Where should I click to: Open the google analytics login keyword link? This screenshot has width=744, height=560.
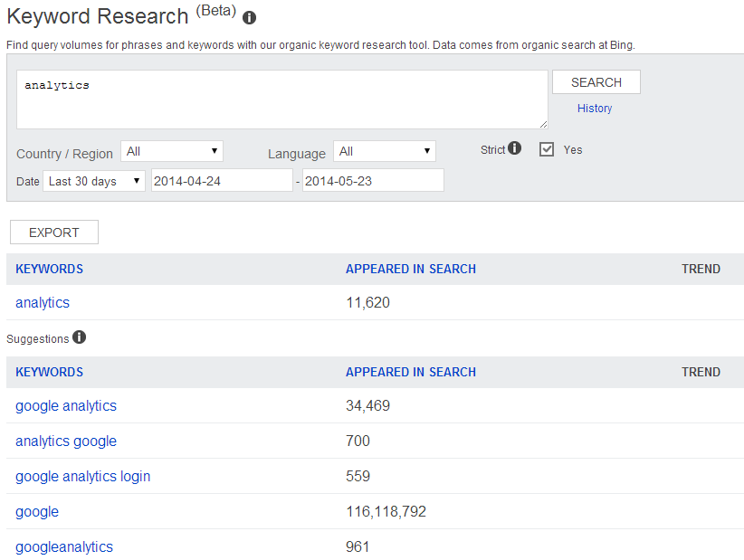(83, 476)
